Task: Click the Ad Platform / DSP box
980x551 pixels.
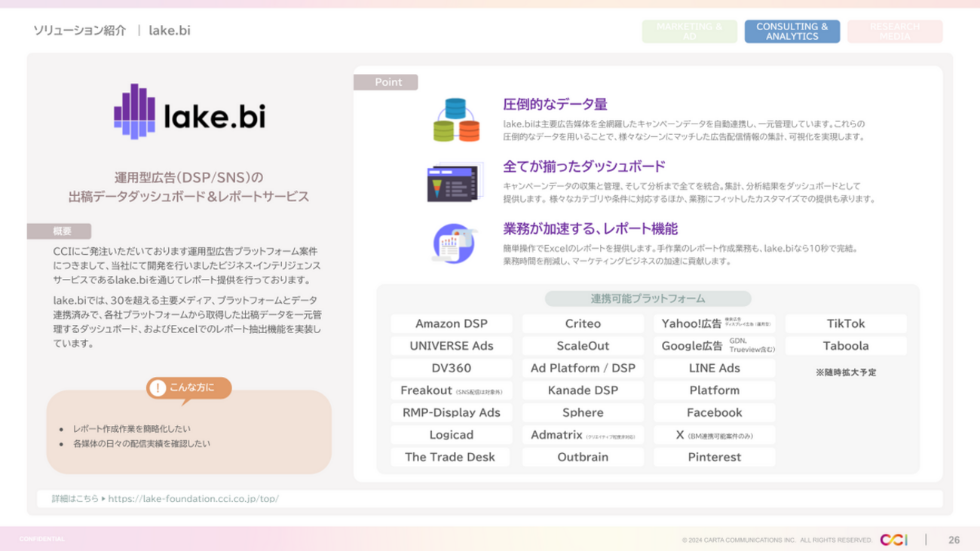Action: click(x=583, y=369)
